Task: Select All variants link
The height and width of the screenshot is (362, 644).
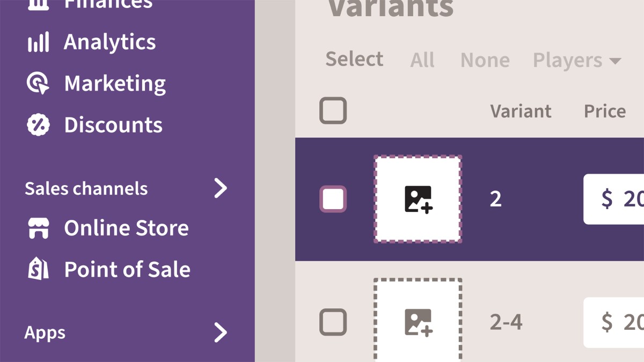Action: 422,60
